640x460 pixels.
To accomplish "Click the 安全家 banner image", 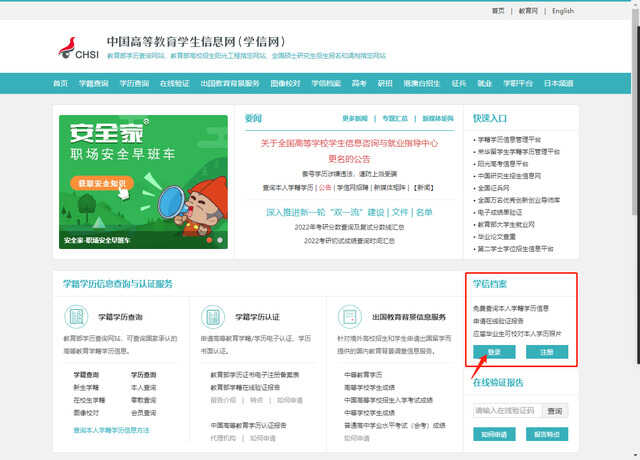I will coord(143,182).
